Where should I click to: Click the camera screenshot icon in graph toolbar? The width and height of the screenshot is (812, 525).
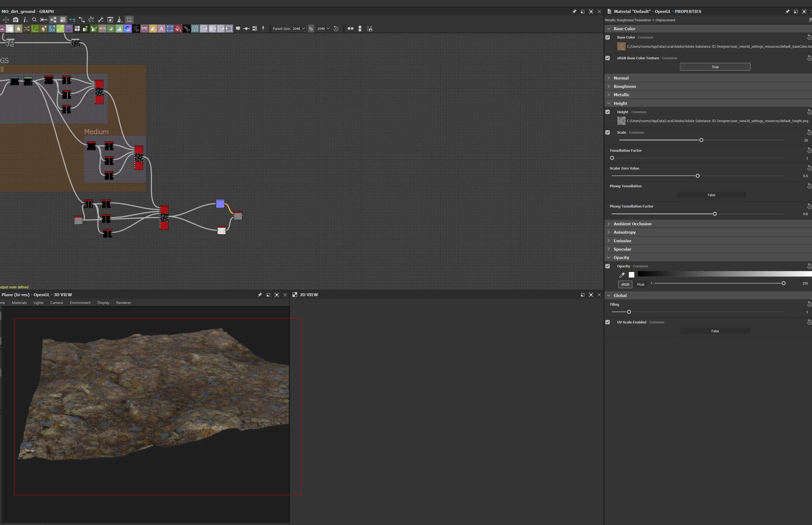pyautogui.click(x=16, y=20)
